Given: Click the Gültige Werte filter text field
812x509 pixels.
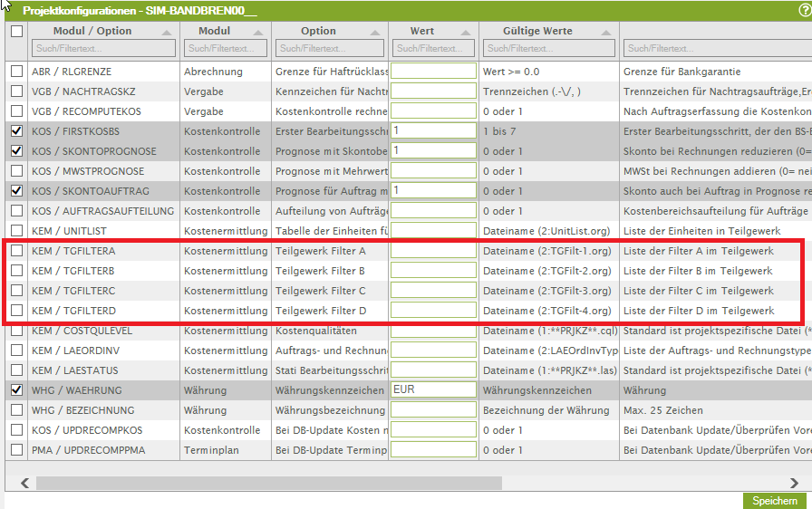Looking at the screenshot, I should (548, 48).
